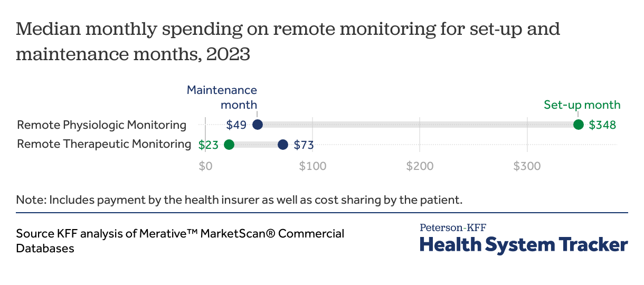This screenshot has height=285, width=644.
Task: Click the $300 axis tick label
Action: 527,166
